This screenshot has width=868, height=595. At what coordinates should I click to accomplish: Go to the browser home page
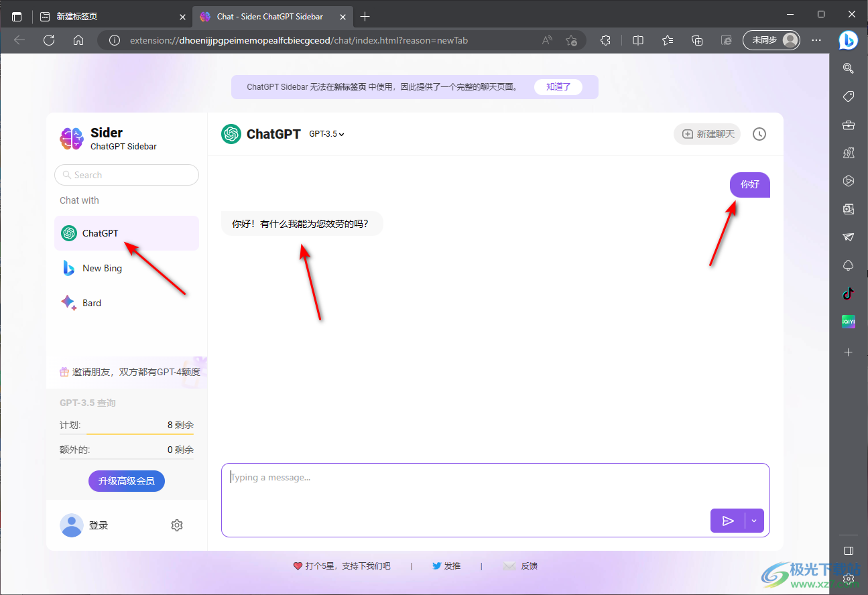[x=78, y=40]
